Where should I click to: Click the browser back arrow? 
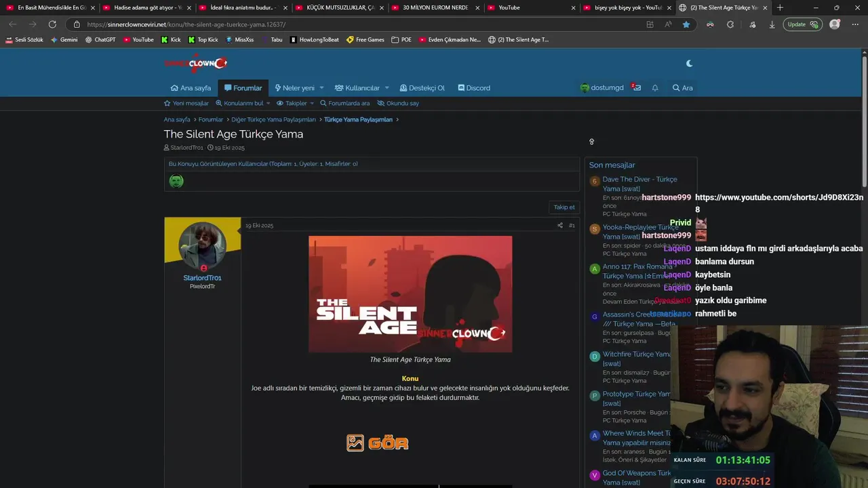coord(13,24)
